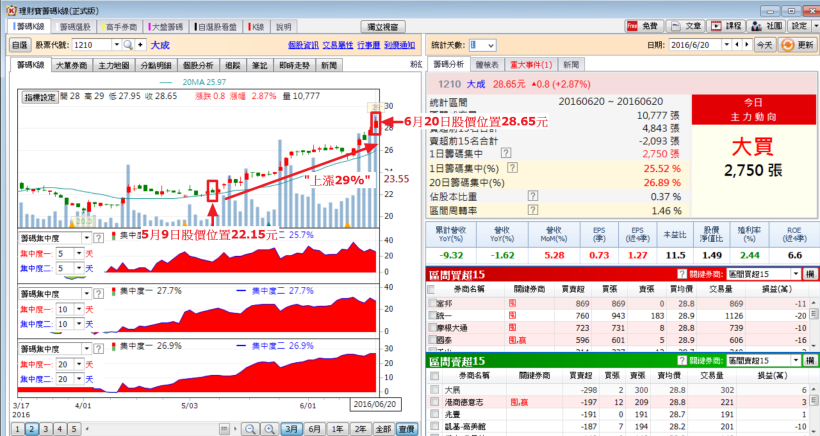Viewport: 820px width, 436px height.
Task: Click the plus icon beside stock code
Action: point(140,45)
